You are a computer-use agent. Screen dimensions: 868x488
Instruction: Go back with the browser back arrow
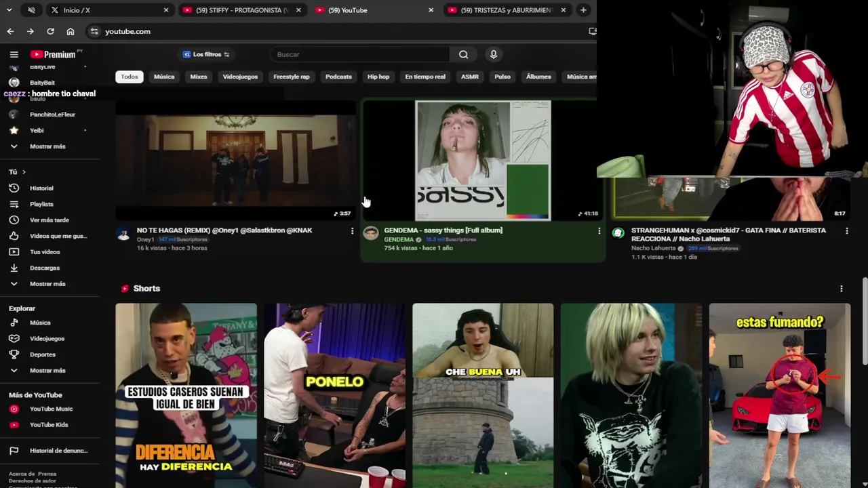pyautogui.click(x=10, y=31)
